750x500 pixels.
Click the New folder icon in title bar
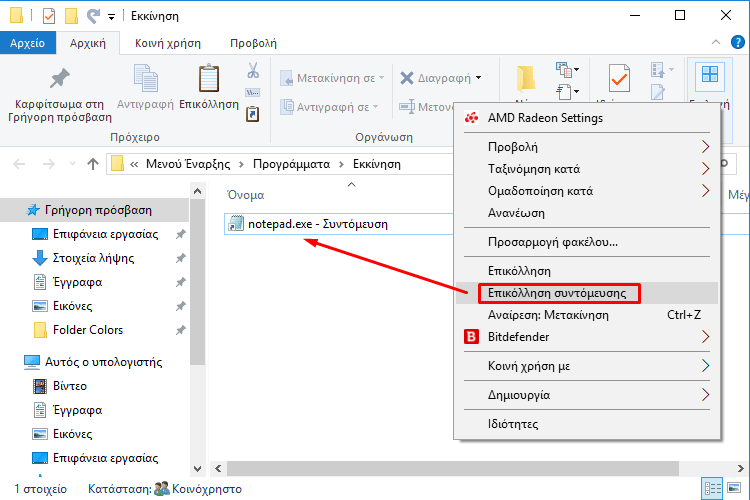[x=71, y=16]
